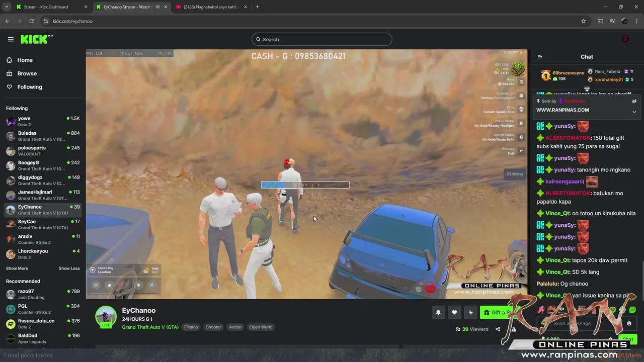Open a new browser tab
The width and height of the screenshot is (644, 362).
pyautogui.click(x=257, y=7)
